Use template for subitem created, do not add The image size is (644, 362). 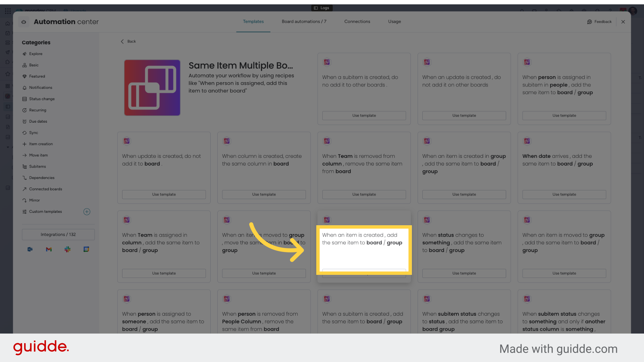(x=364, y=116)
